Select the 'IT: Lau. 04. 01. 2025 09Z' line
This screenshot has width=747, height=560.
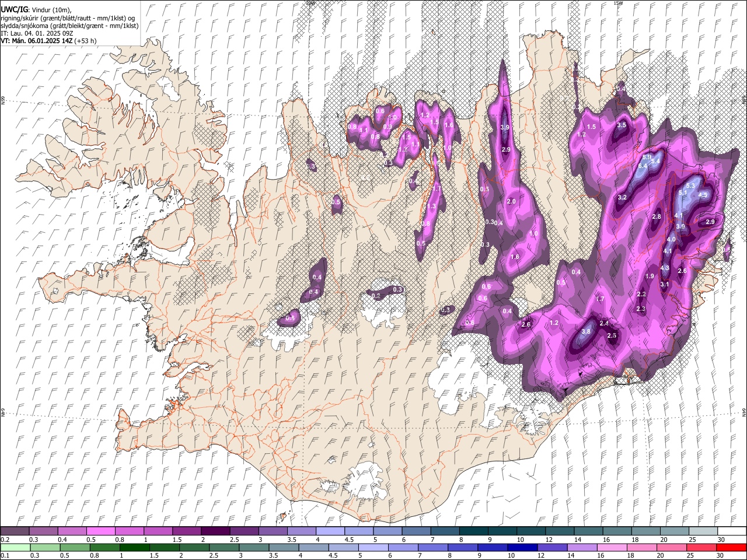[37, 33]
